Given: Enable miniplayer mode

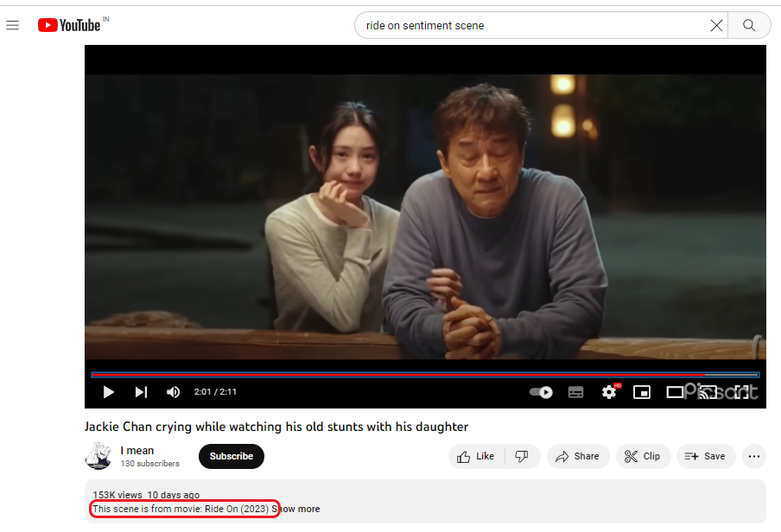Looking at the screenshot, I should [x=642, y=392].
